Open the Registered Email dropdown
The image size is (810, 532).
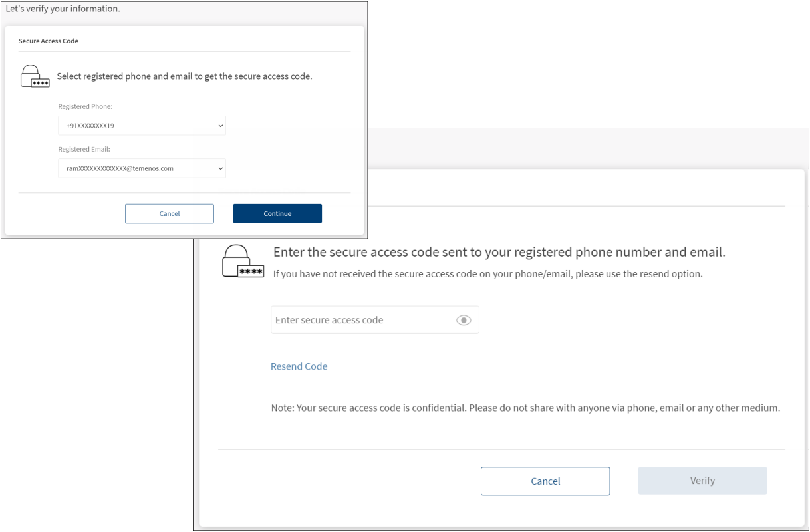[x=141, y=168]
